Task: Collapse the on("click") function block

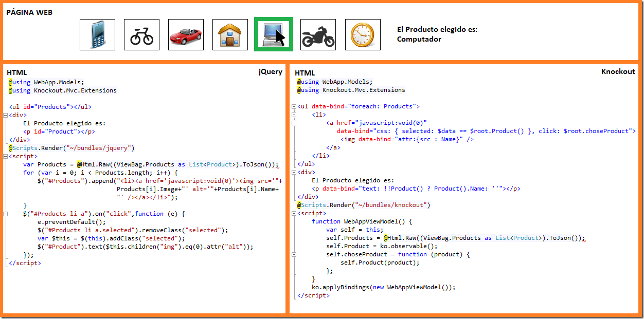Action: 5,214
